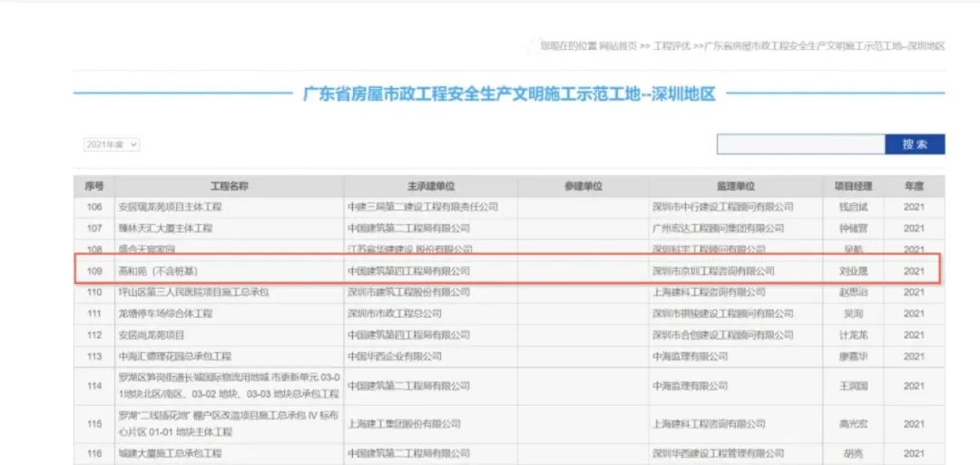Select row number 114 cell
The height and width of the screenshot is (465, 980).
pyautogui.click(x=94, y=386)
